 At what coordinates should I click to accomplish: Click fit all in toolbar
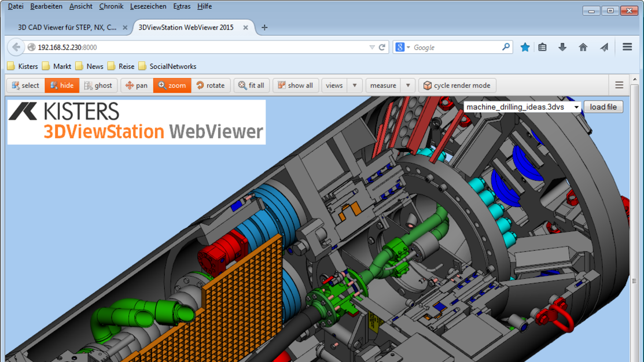pyautogui.click(x=251, y=86)
